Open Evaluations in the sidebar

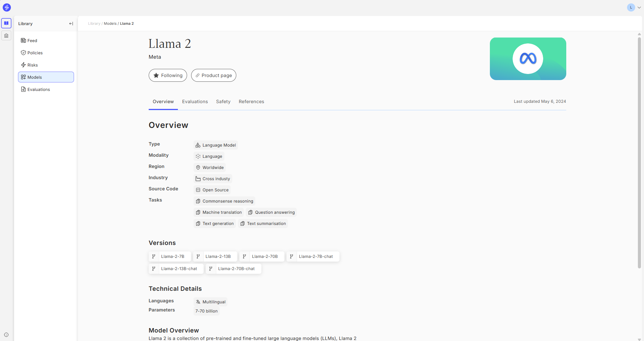pos(46,90)
